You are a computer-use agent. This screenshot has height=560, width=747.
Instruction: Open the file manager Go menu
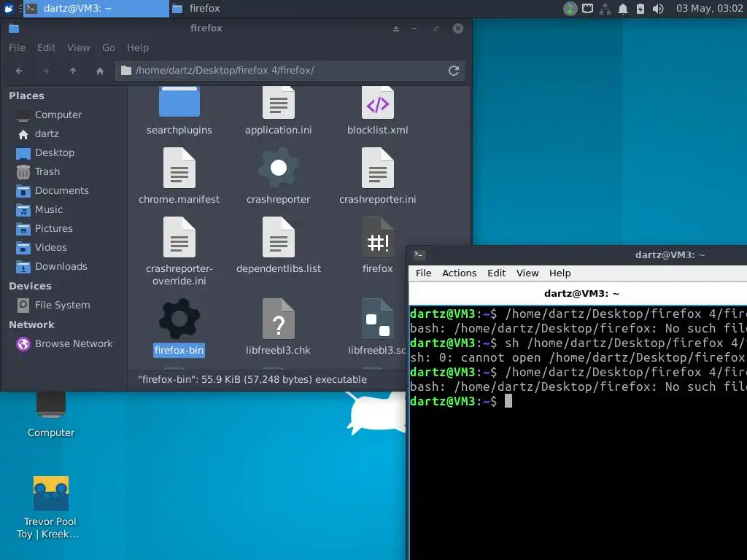click(x=109, y=47)
